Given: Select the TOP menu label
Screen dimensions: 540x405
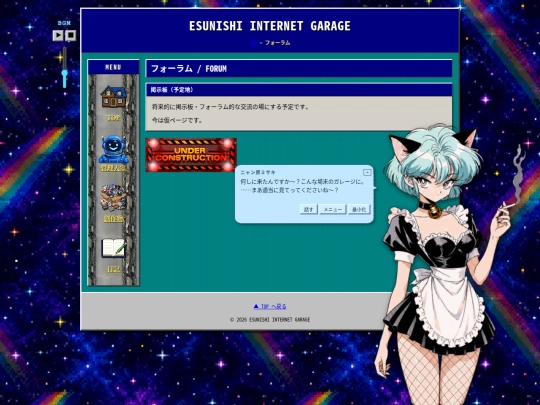Looking at the screenshot, I should tap(113, 118).
